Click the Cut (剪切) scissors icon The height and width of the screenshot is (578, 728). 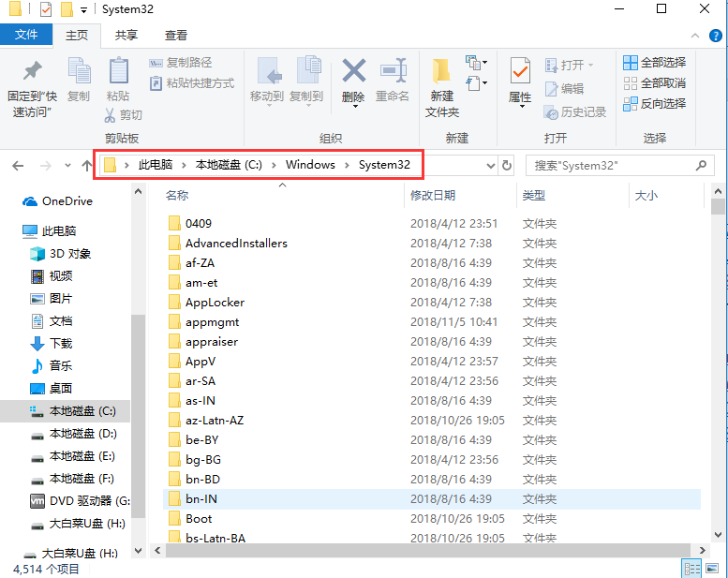110,115
